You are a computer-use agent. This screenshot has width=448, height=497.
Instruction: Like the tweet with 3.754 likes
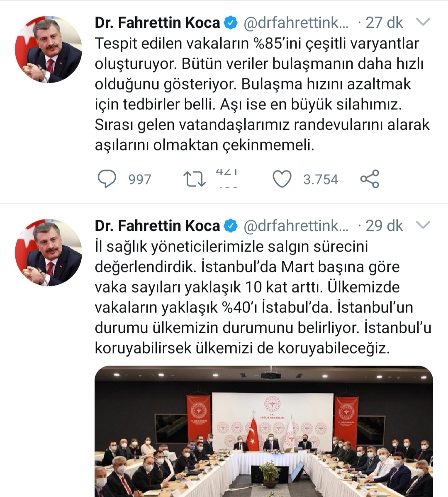click(x=282, y=179)
